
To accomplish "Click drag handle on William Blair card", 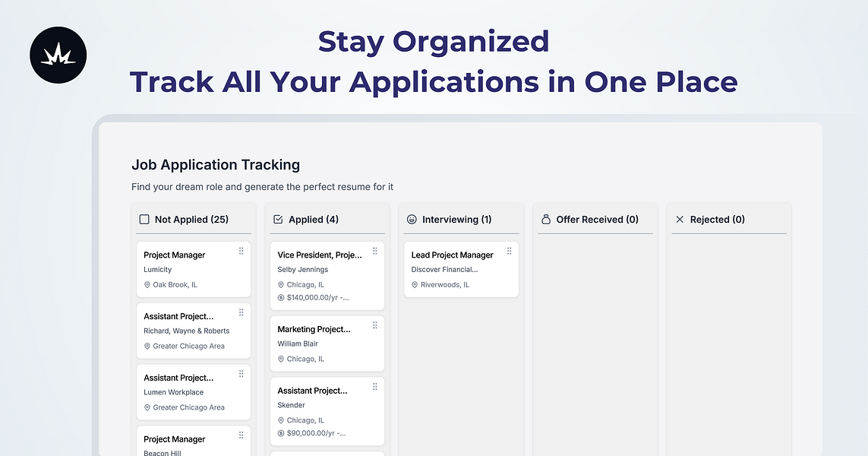I will (x=375, y=325).
